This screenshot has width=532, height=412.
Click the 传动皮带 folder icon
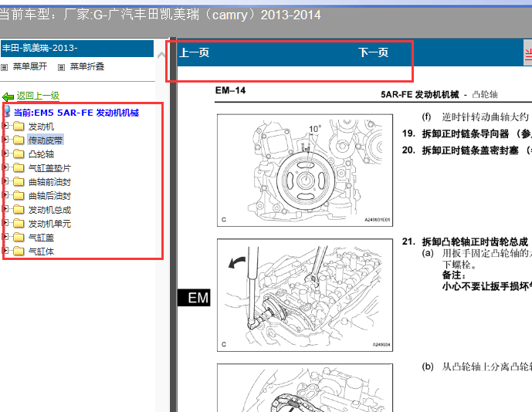tap(19, 140)
